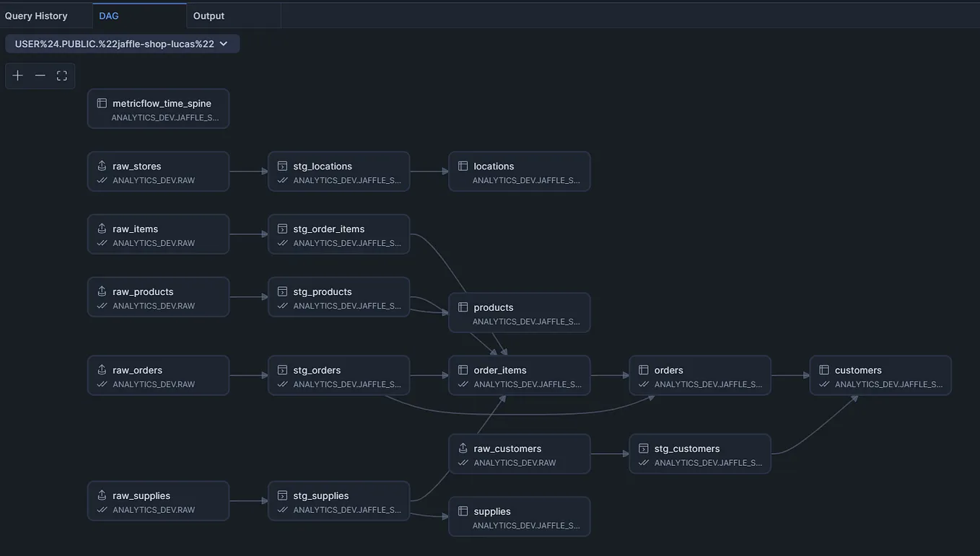Click the table icon on the stg_orders node

[x=281, y=369]
